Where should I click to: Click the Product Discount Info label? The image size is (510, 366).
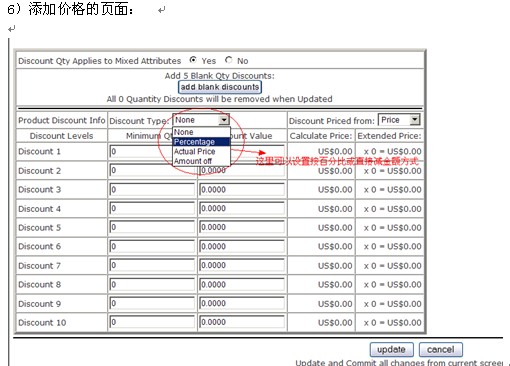click(62, 120)
